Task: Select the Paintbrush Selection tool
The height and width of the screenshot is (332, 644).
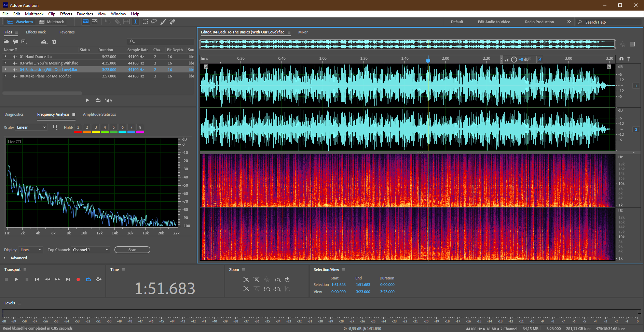Action: 163,21
